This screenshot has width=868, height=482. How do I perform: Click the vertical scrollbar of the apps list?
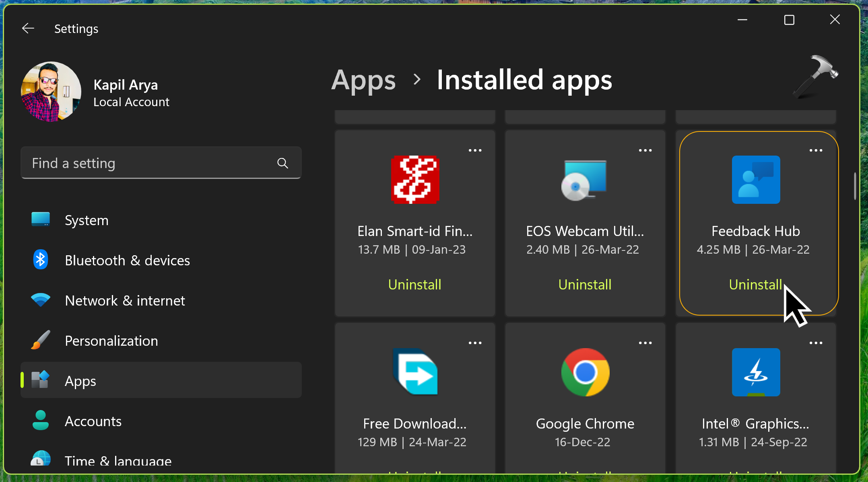click(x=855, y=187)
